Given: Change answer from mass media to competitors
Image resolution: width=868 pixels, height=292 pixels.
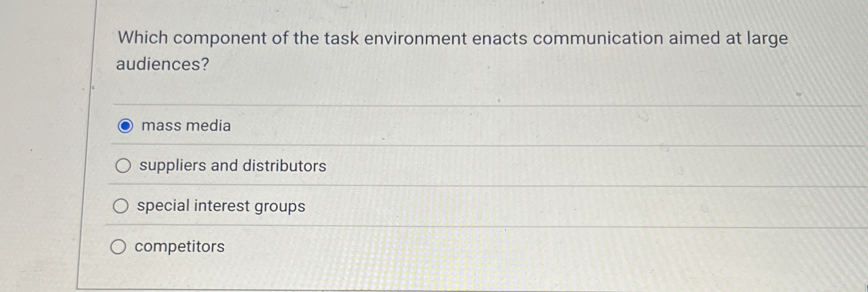Looking at the screenshot, I should click(x=120, y=246).
